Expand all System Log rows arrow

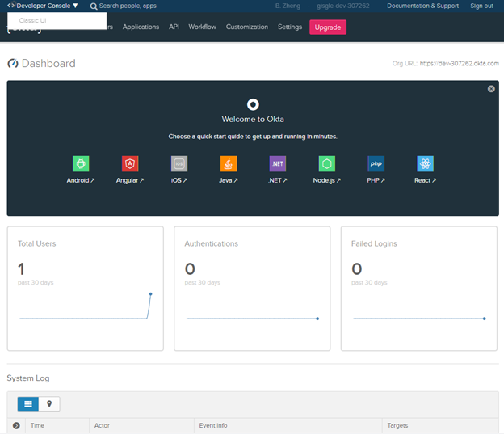point(16,426)
